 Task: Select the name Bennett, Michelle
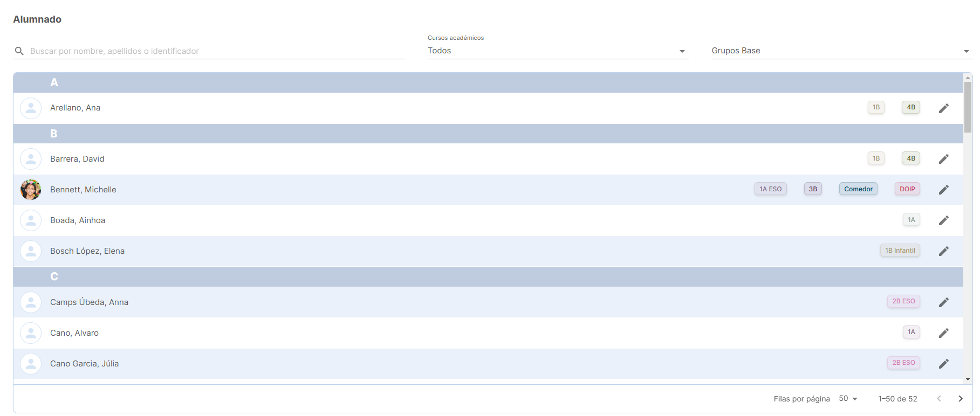click(x=83, y=190)
